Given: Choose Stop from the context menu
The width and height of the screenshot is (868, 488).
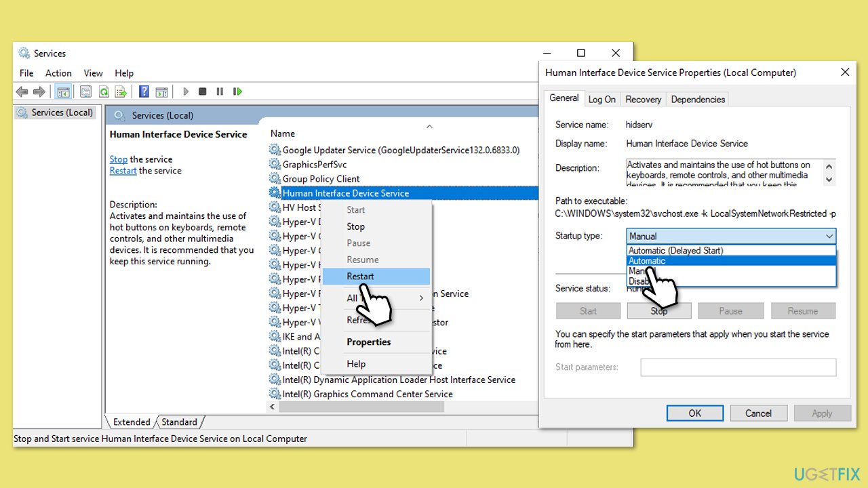Looking at the screenshot, I should pos(376,226).
